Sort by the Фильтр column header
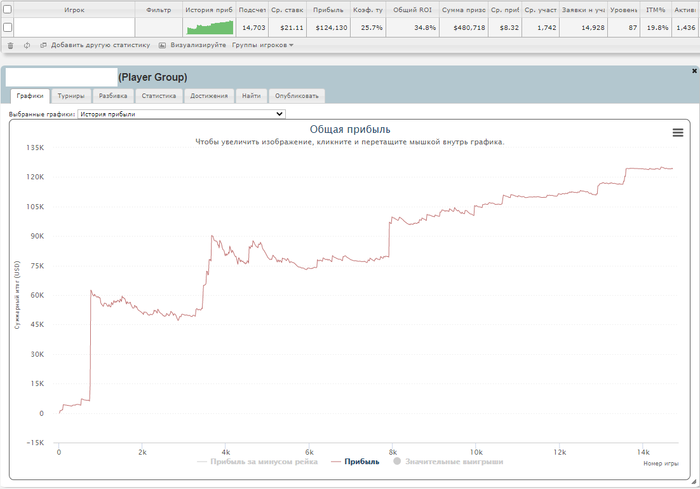The image size is (700, 489). pyautogui.click(x=158, y=9)
